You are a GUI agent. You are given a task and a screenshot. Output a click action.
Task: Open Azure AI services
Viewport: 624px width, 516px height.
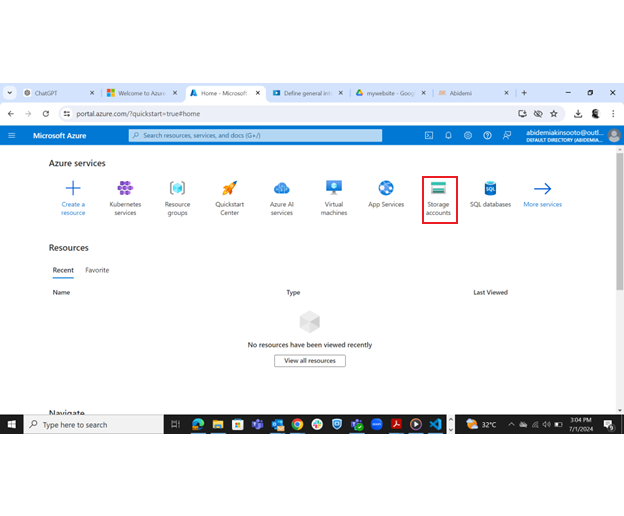point(281,198)
